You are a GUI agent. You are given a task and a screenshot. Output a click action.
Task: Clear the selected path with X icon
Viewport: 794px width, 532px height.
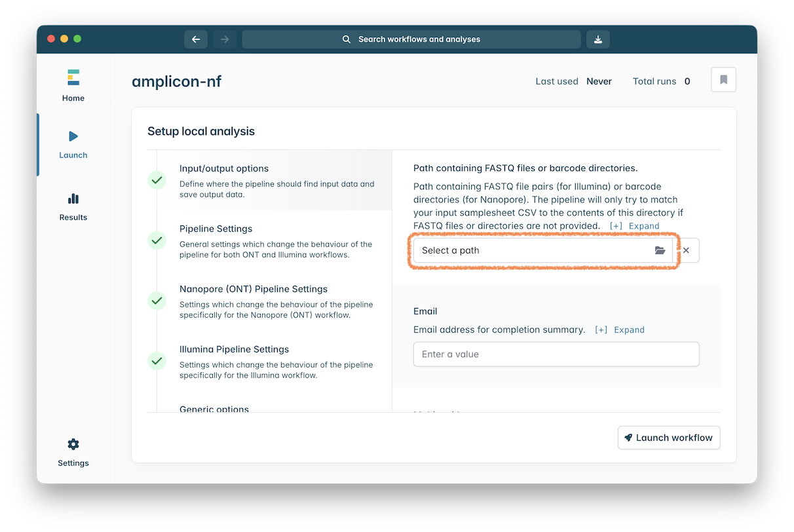[686, 250]
